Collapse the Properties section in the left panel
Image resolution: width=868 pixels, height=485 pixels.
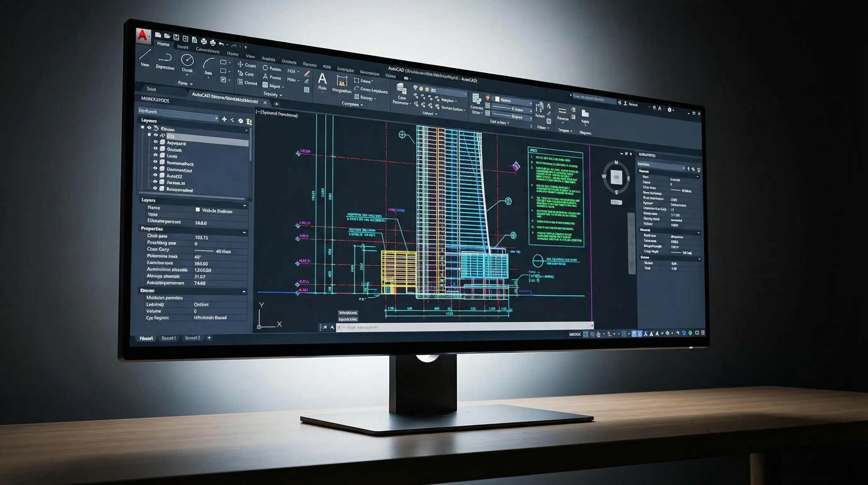pos(245,232)
